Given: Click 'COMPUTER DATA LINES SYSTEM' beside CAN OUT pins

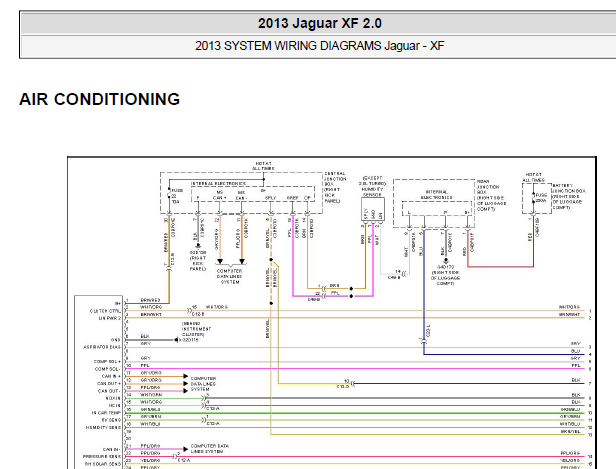Looking at the screenshot, I should [x=203, y=384].
